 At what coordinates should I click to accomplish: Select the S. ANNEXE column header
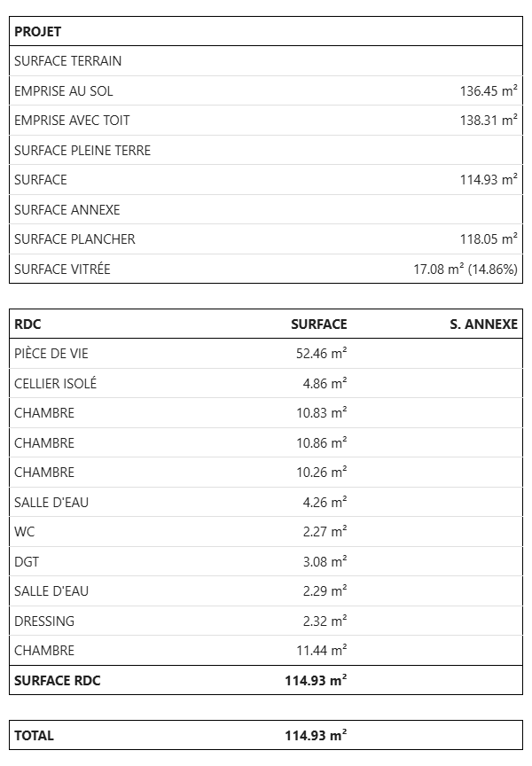(x=483, y=324)
